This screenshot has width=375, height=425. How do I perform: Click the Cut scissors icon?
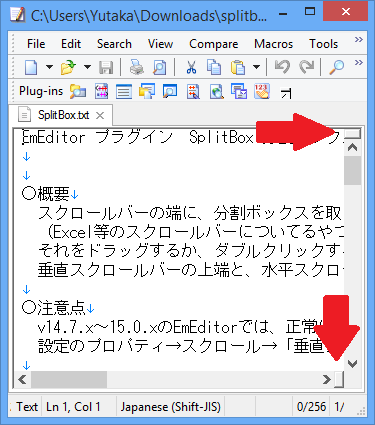click(x=191, y=67)
